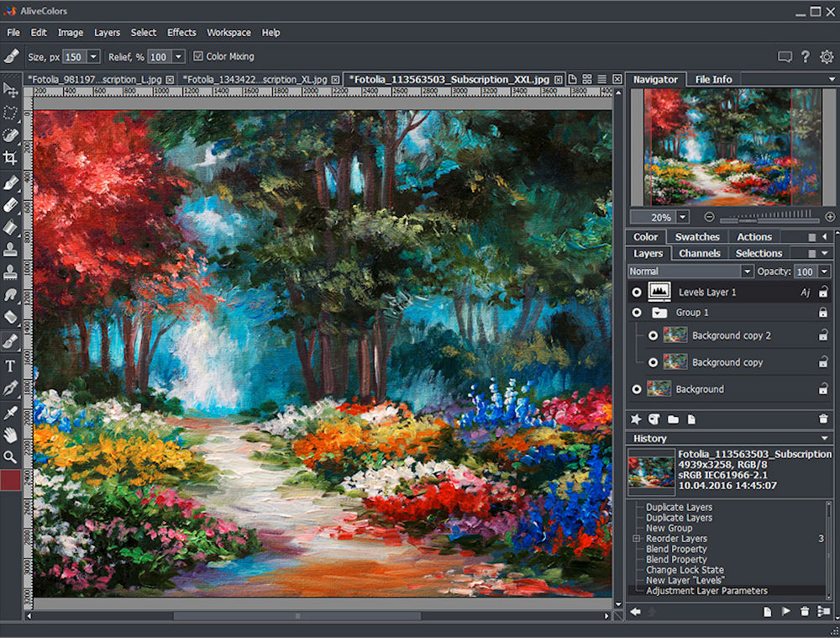This screenshot has height=638, width=840.
Task: Click the foreground color swatch
Action: (x=11, y=481)
